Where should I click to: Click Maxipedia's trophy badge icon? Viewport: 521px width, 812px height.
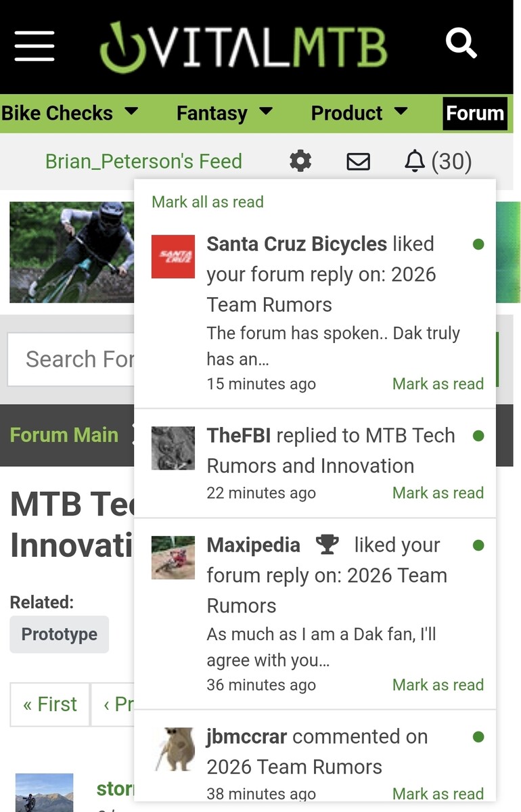pyautogui.click(x=327, y=545)
